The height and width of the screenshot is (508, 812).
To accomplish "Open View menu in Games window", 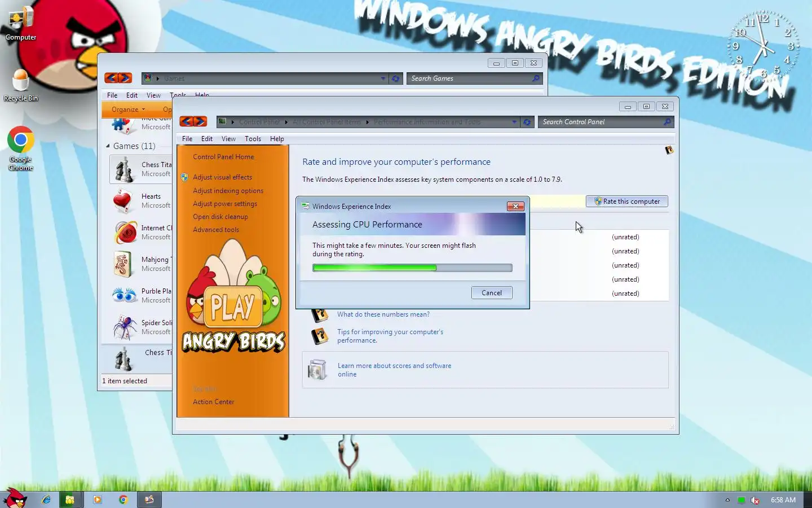I will [153, 95].
